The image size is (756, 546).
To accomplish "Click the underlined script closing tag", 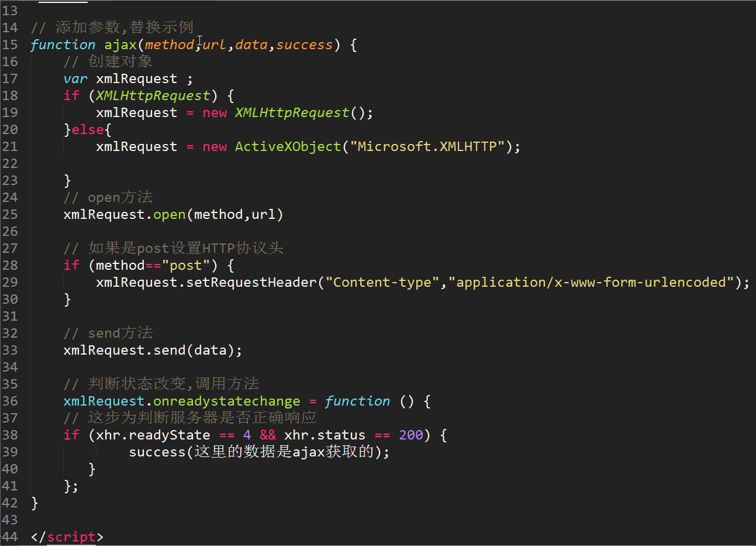I will [71, 537].
